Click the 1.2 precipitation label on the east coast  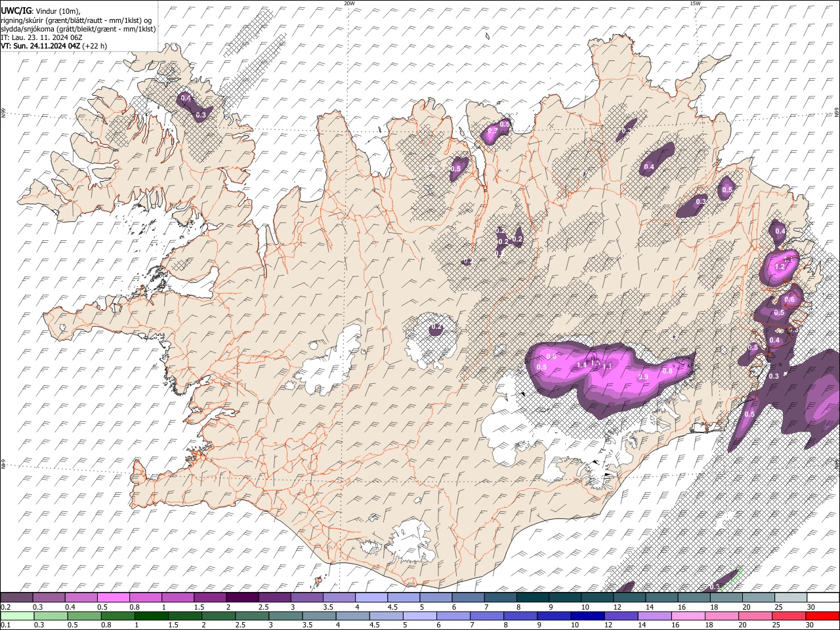click(x=780, y=267)
